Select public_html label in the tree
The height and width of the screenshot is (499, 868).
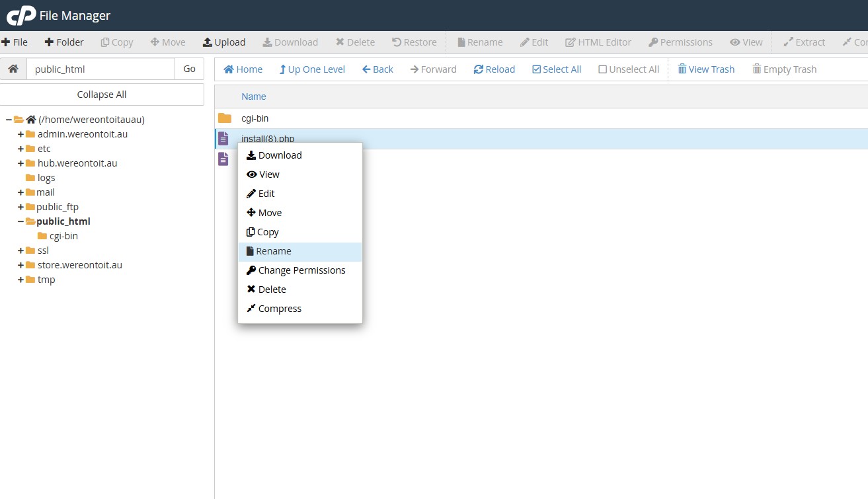point(63,221)
